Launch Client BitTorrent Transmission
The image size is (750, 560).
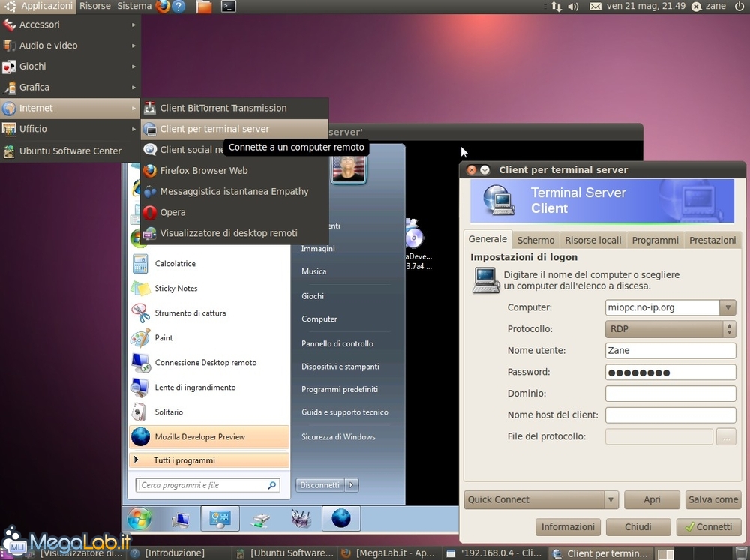coord(235,108)
